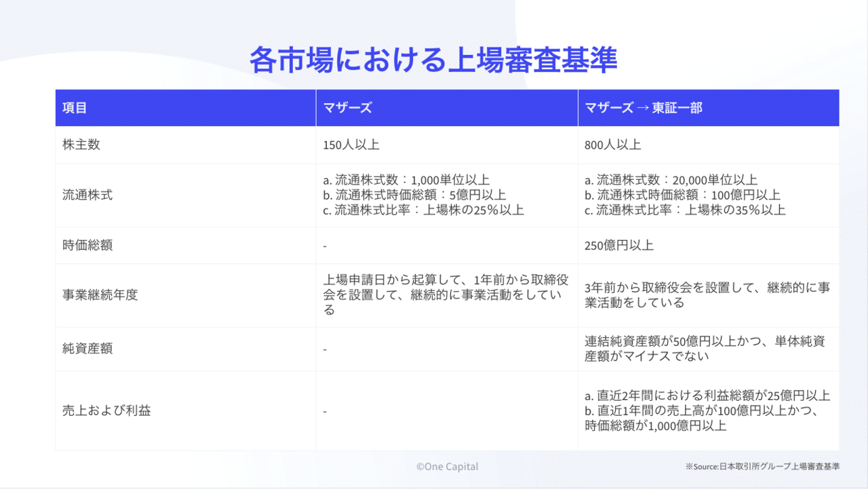
Task: Click the ©One Capital footer text
Action: point(448,467)
